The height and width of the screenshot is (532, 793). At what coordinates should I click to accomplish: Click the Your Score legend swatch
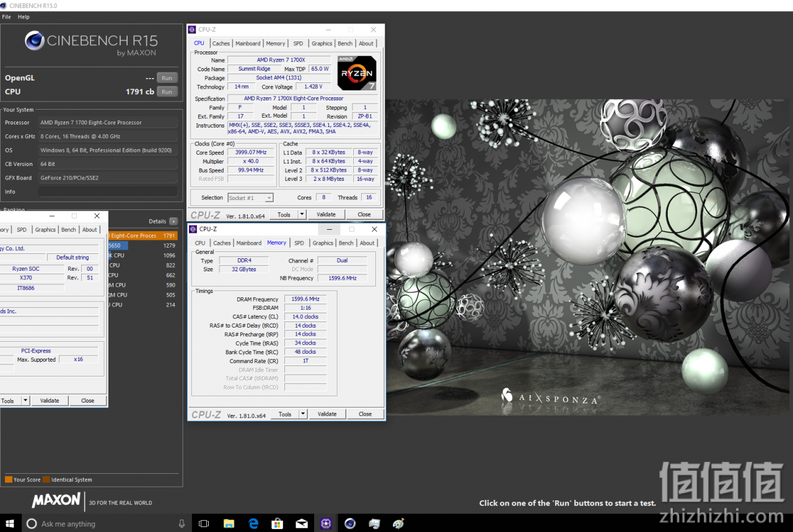click(x=9, y=479)
